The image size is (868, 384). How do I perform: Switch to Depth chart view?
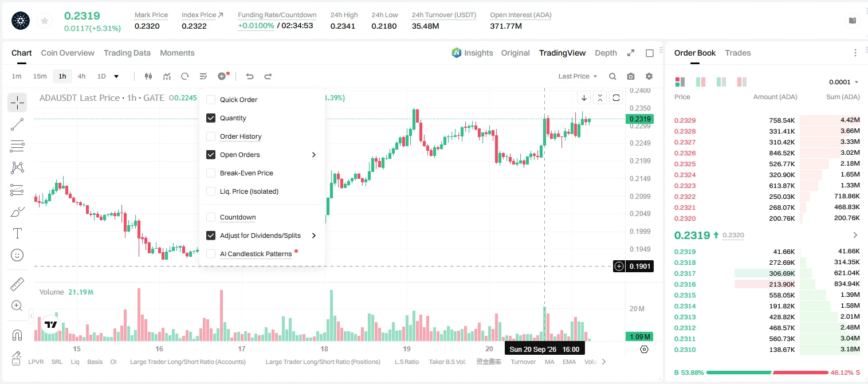pos(606,53)
